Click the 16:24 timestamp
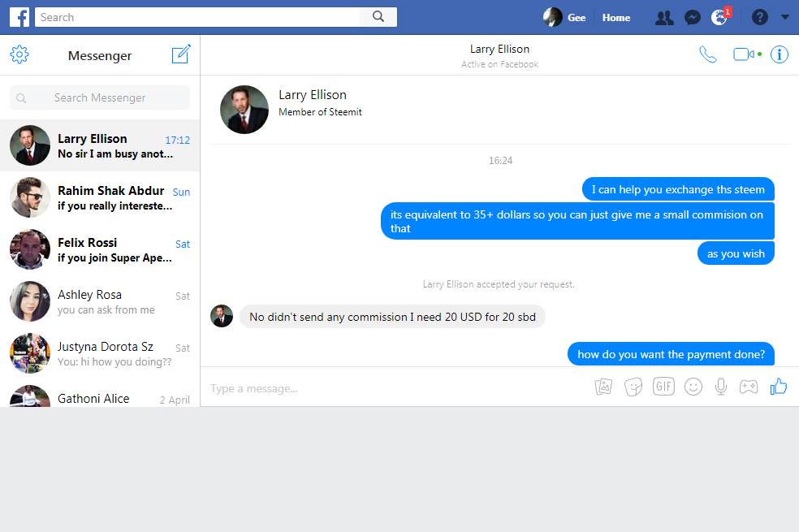 click(500, 161)
